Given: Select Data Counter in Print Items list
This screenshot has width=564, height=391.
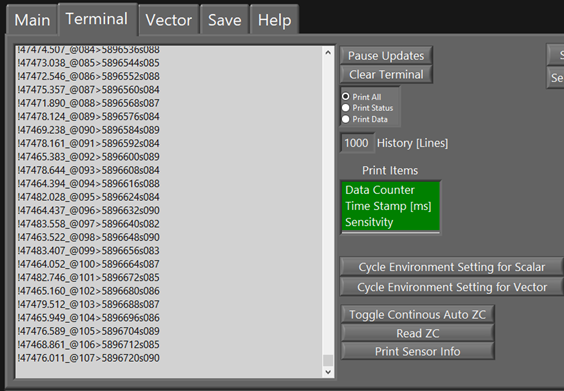Looking at the screenshot, I should (390, 190).
